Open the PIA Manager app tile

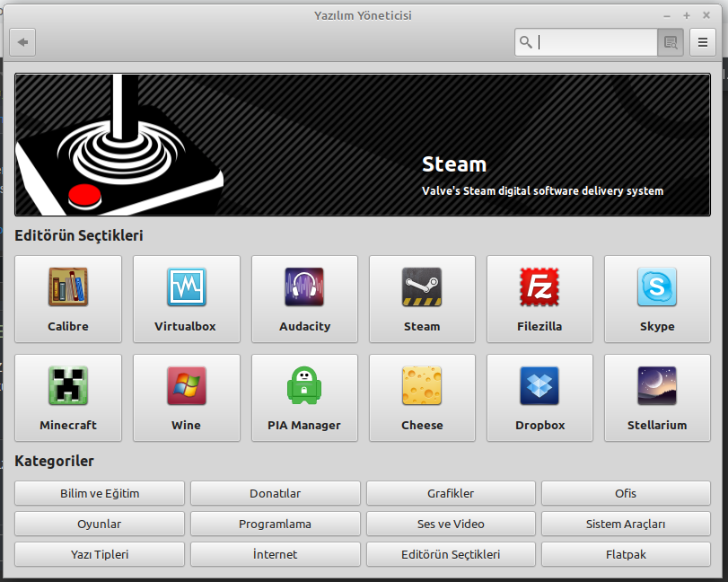[x=304, y=398]
